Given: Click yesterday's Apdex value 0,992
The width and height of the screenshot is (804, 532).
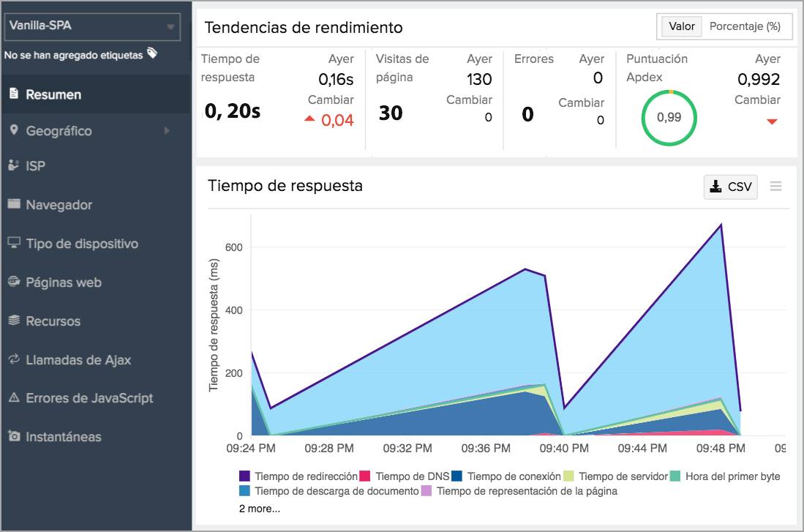Looking at the screenshot, I should (759, 79).
